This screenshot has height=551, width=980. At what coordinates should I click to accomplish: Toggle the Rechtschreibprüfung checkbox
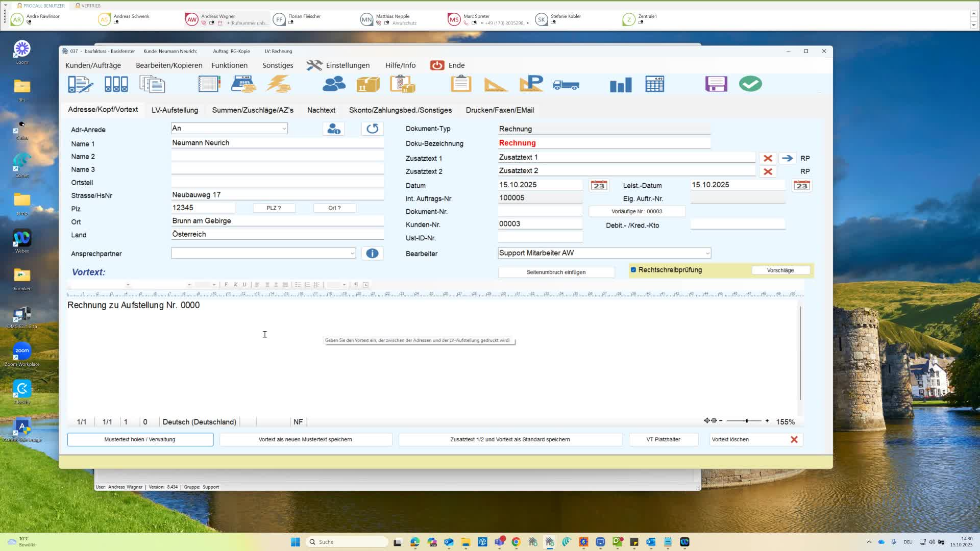tap(633, 270)
